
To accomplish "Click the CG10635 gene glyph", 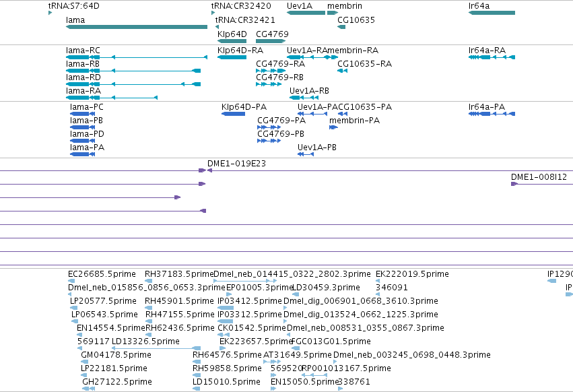I will [341, 27].
